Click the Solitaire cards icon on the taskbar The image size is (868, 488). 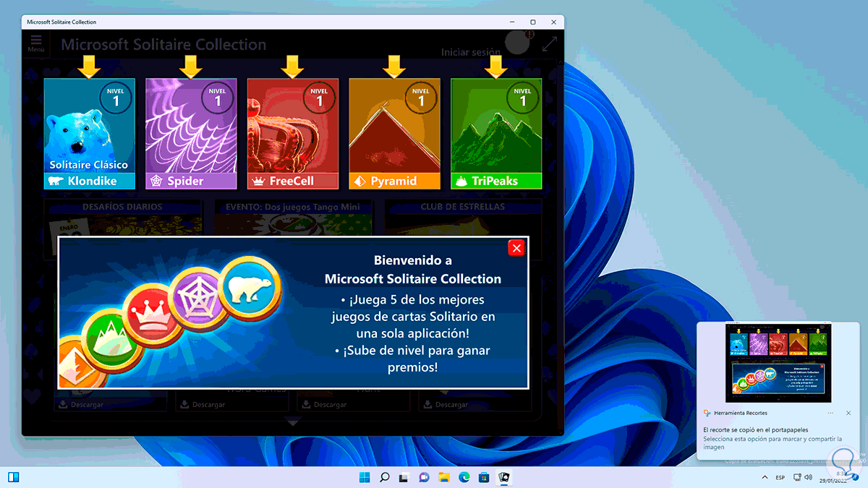click(504, 477)
